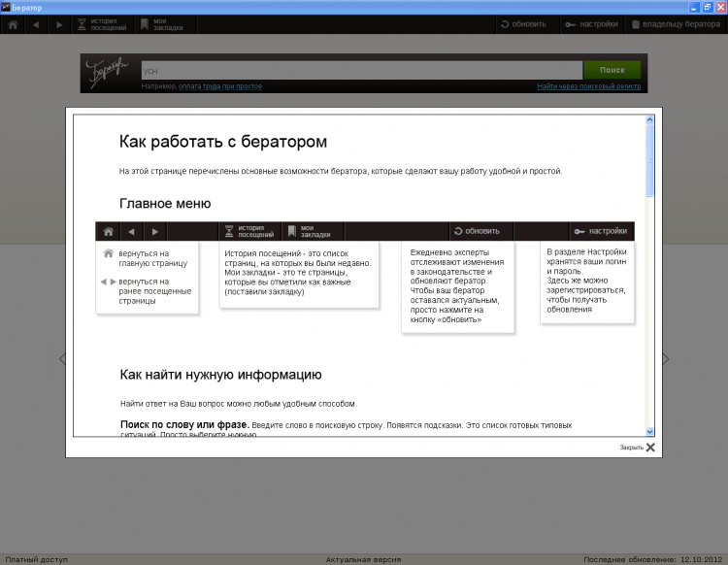The width and height of the screenshot is (728, 565).
Task: Click the Закрыть text label
Action: click(632, 448)
